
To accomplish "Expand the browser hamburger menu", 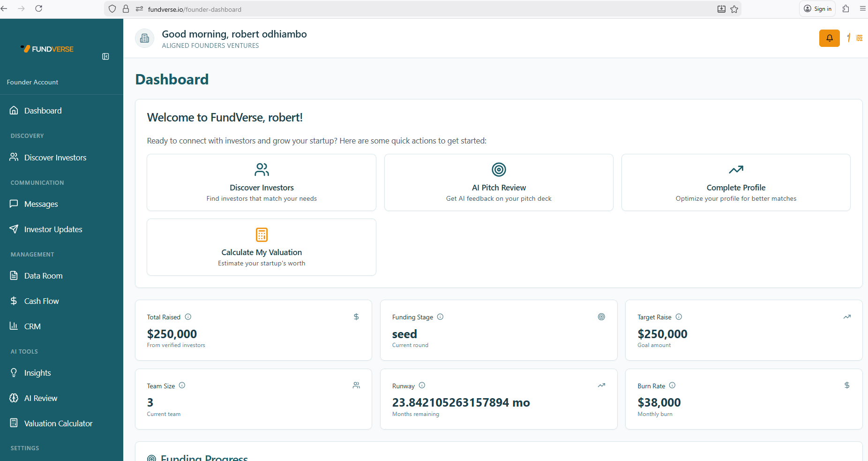I will 862,8.
